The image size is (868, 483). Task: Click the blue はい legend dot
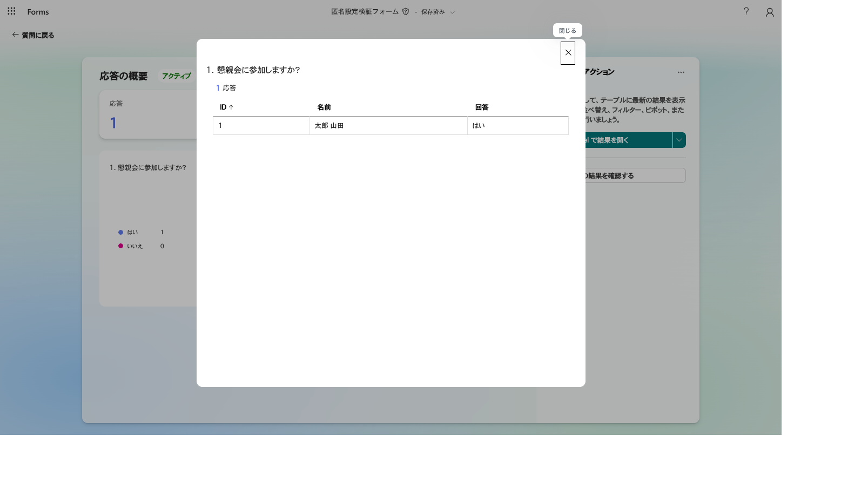pyautogui.click(x=120, y=232)
